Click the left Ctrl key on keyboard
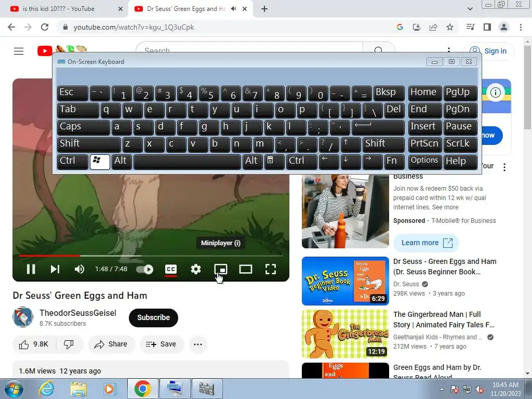Image resolution: width=532 pixels, height=399 pixels. point(73,162)
